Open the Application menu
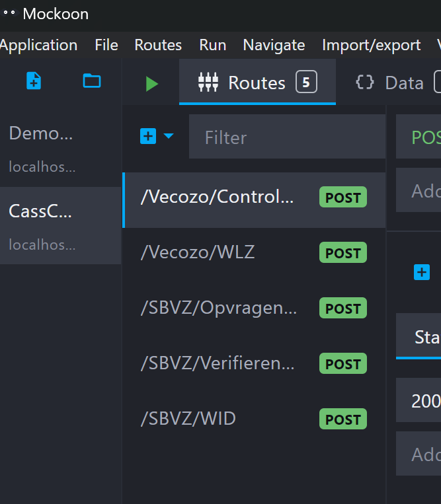 [38, 45]
